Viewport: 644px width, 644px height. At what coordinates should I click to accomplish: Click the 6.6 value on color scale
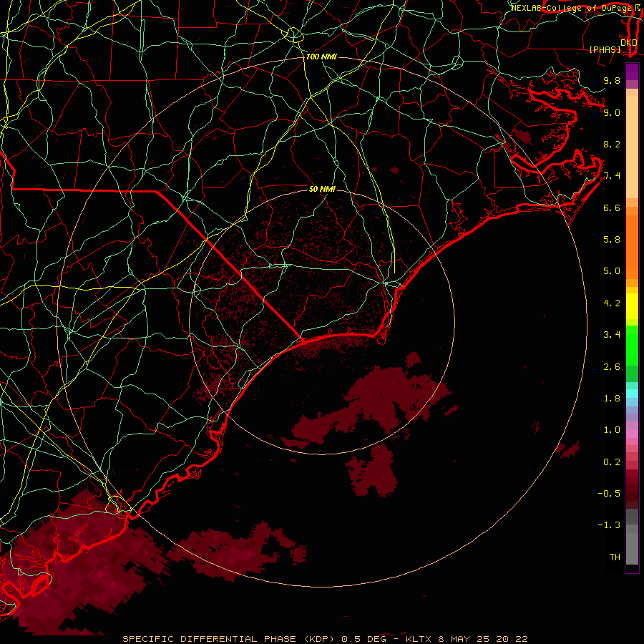click(612, 208)
